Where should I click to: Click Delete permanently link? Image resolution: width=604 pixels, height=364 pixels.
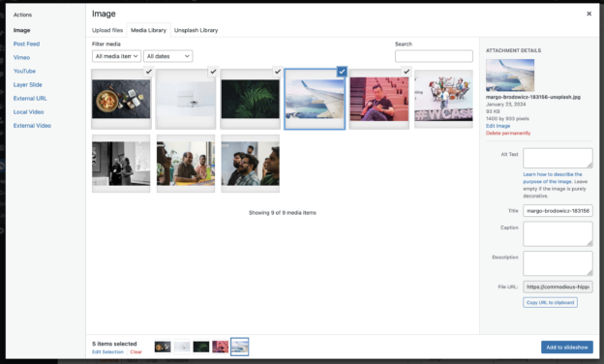coord(508,134)
